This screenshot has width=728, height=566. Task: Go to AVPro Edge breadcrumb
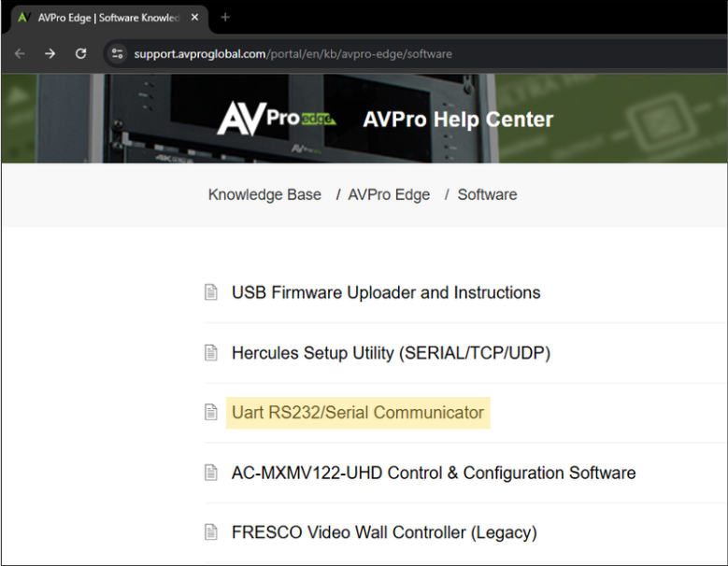[x=389, y=194]
